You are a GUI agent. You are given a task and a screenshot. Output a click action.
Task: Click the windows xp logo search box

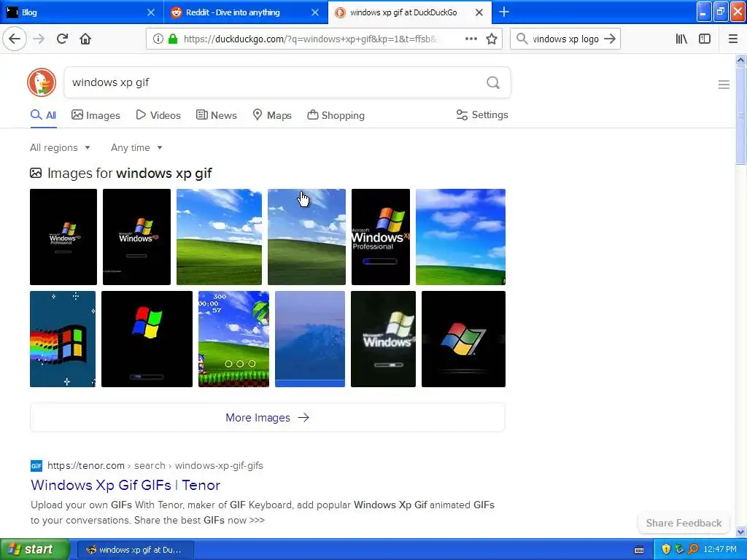click(x=565, y=39)
